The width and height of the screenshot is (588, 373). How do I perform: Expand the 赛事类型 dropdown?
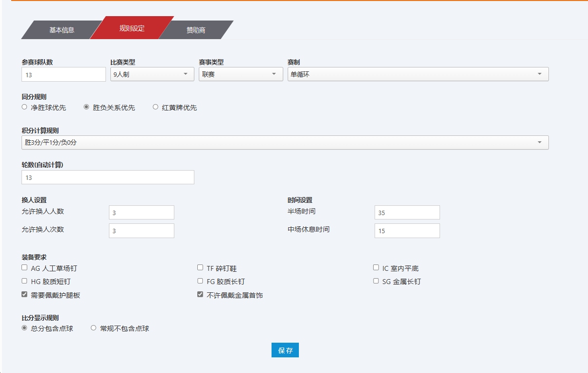(240, 74)
